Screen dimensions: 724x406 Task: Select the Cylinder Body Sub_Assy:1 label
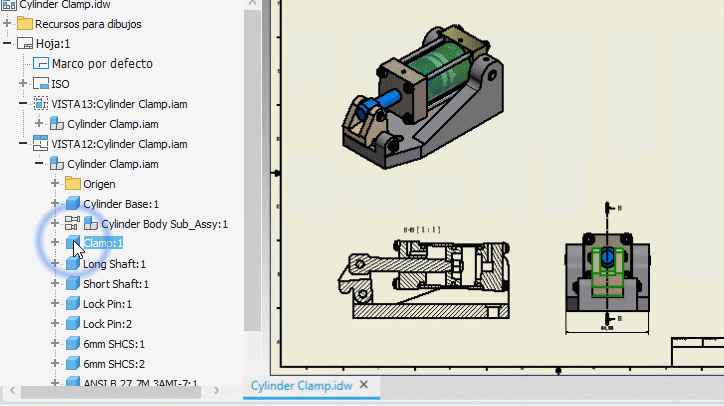pyautogui.click(x=164, y=224)
